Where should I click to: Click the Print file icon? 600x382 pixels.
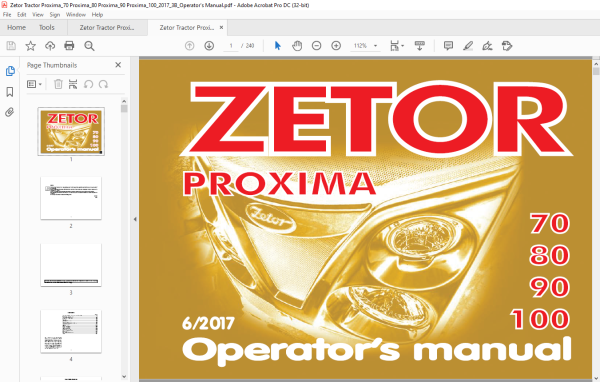pos(69,46)
